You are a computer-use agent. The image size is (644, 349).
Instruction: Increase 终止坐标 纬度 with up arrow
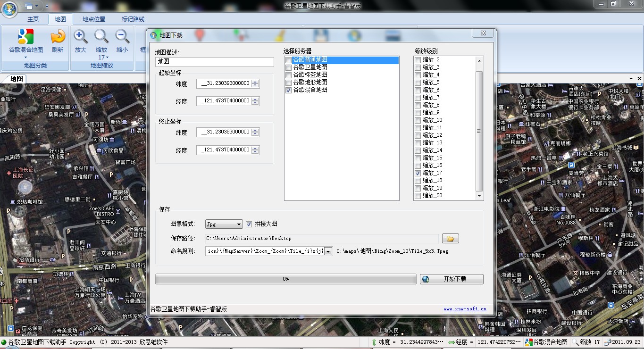[x=255, y=130]
